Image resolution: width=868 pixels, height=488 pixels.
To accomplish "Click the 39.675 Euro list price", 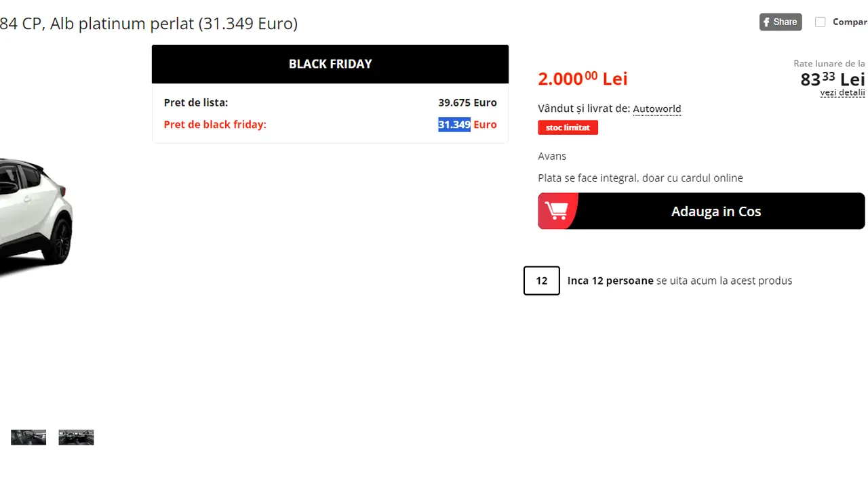I will click(467, 103).
